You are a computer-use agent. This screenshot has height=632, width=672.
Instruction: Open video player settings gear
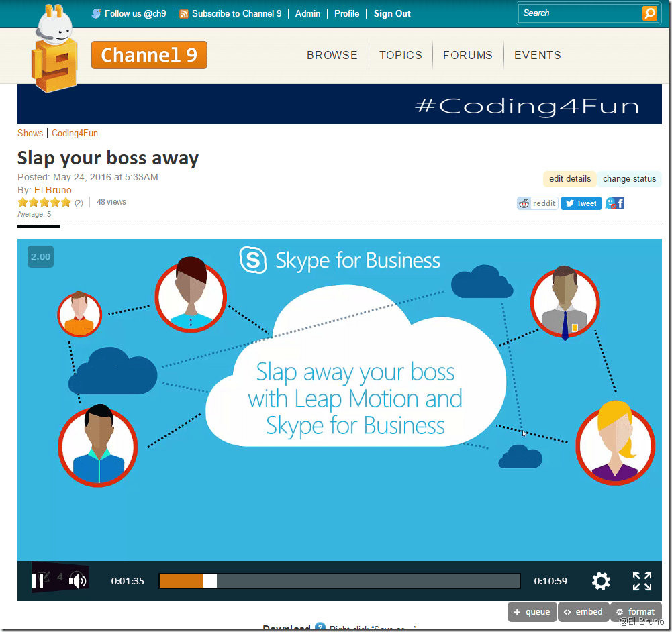[x=601, y=581]
